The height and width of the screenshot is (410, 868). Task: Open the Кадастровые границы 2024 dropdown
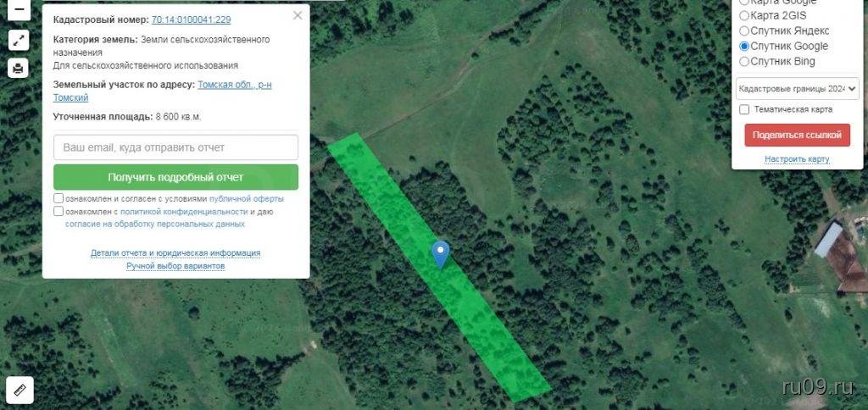[x=797, y=89]
